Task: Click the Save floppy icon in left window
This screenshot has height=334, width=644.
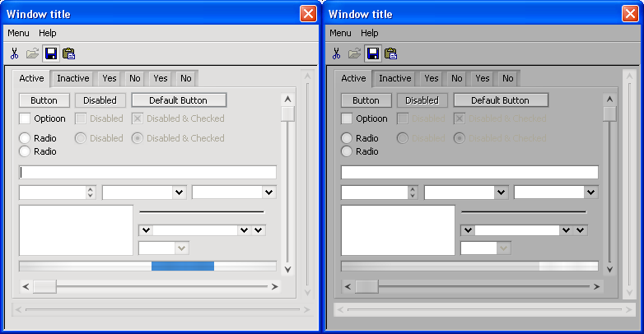Action: point(50,53)
